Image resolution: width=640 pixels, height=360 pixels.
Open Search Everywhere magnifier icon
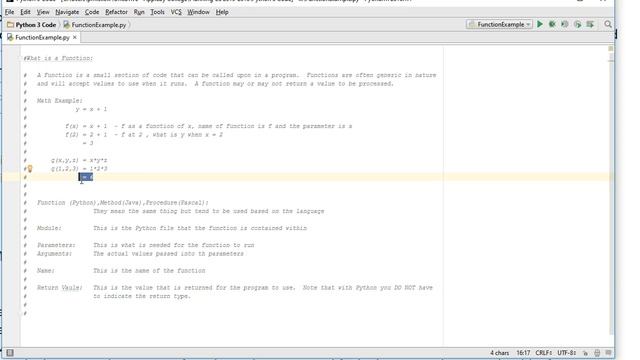tap(608, 24)
